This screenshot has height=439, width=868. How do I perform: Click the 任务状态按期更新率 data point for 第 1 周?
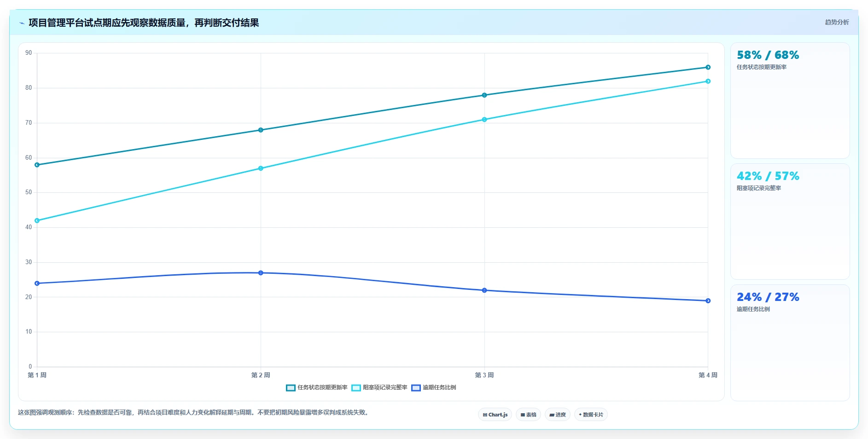[x=37, y=165]
